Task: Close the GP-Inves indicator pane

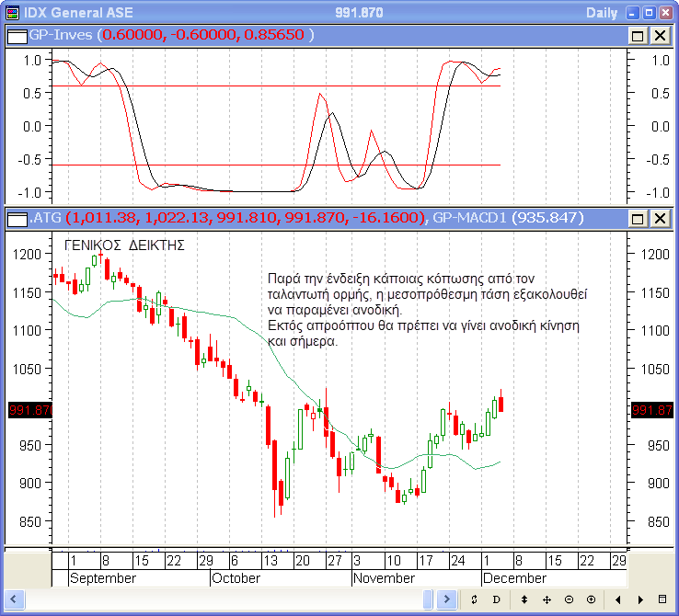Action: (660, 35)
